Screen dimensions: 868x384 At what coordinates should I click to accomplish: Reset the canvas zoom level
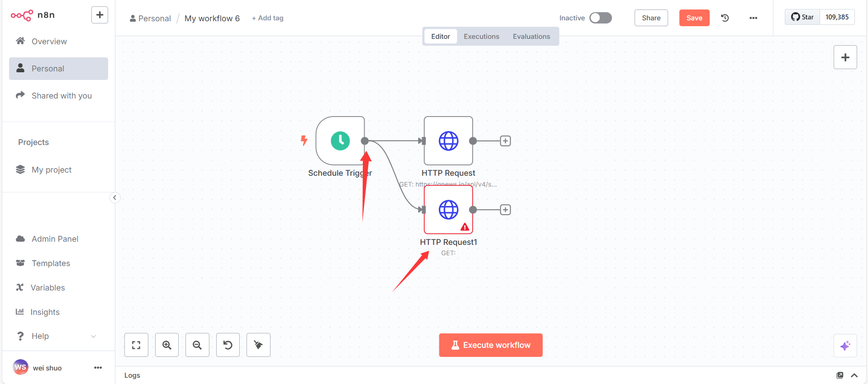[228, 345]
